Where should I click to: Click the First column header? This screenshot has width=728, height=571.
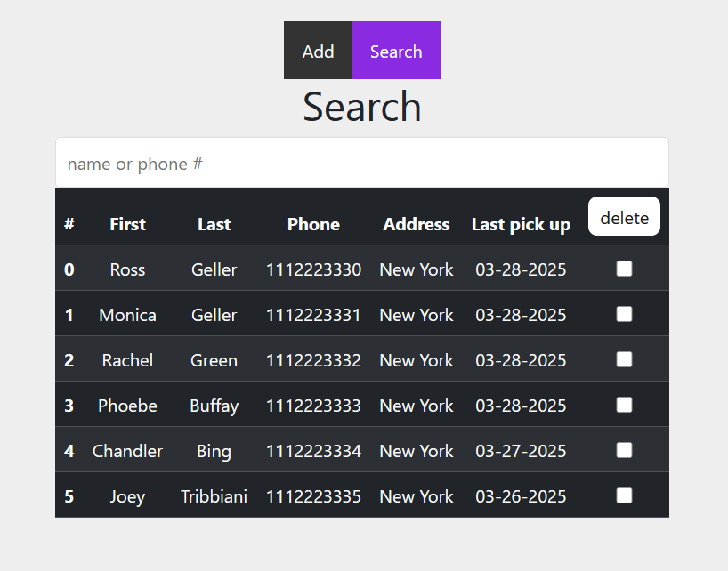coord(127,224)
